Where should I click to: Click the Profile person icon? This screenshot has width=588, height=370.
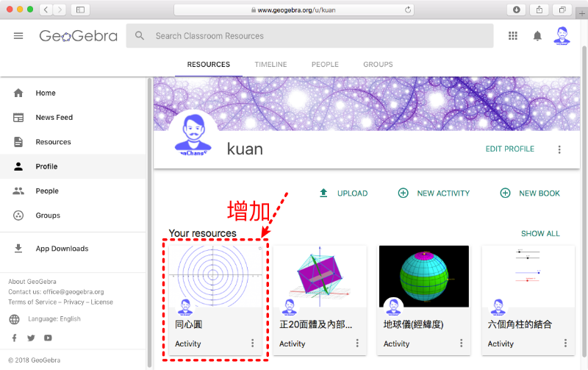[x=18, y=166]
